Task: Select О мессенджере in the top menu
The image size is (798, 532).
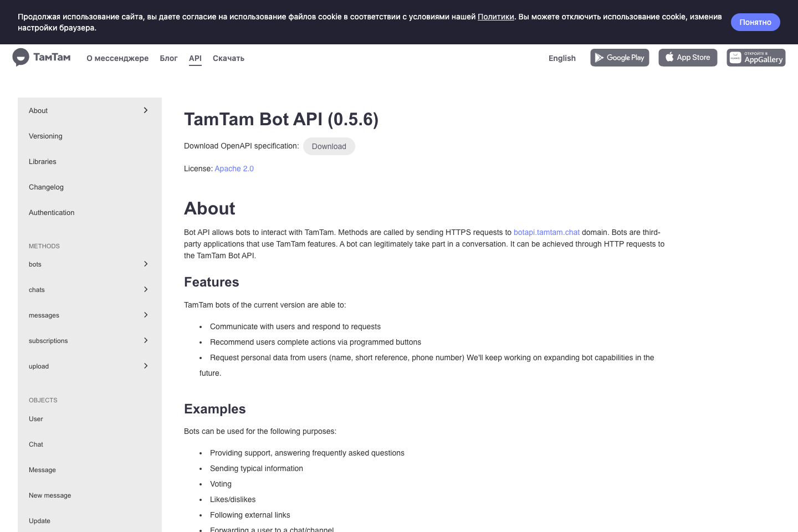Action: [x=117, y=58]
